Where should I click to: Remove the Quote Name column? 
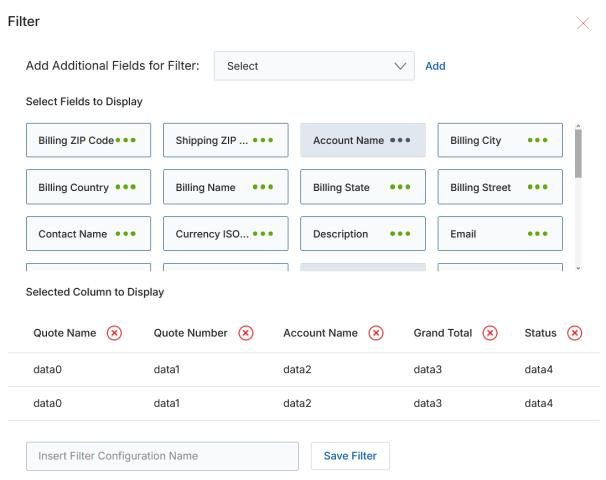pyautogui.click(x=114, y=333)
